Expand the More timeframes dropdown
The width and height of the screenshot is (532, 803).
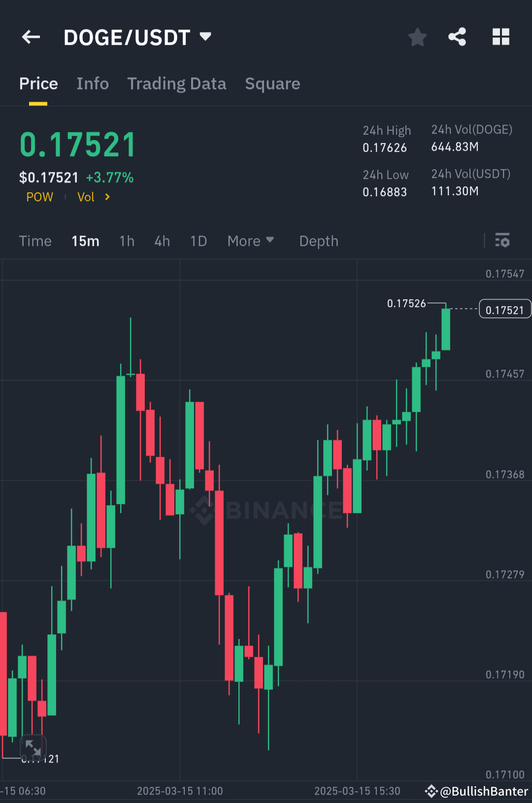tap(250, 241)
